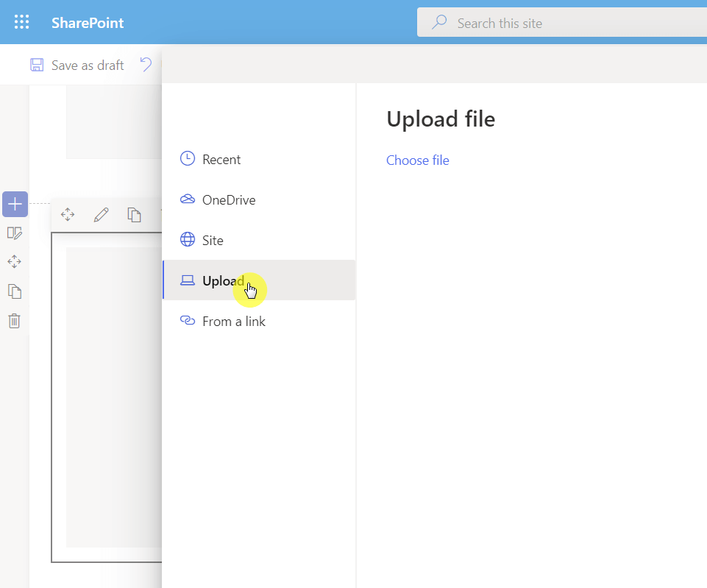707x588 pixels.
Task: Switch to the OneDrive source
Action: coord(259,199)
